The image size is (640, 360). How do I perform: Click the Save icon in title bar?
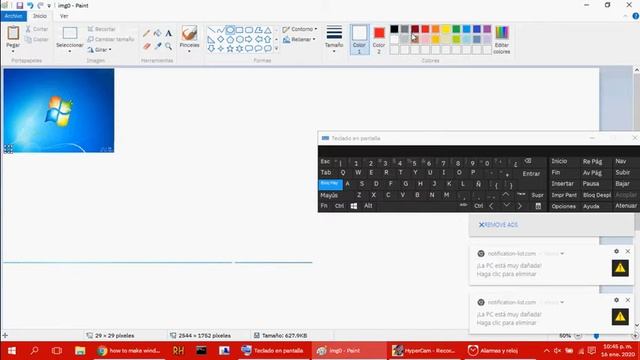click(19, 5)
